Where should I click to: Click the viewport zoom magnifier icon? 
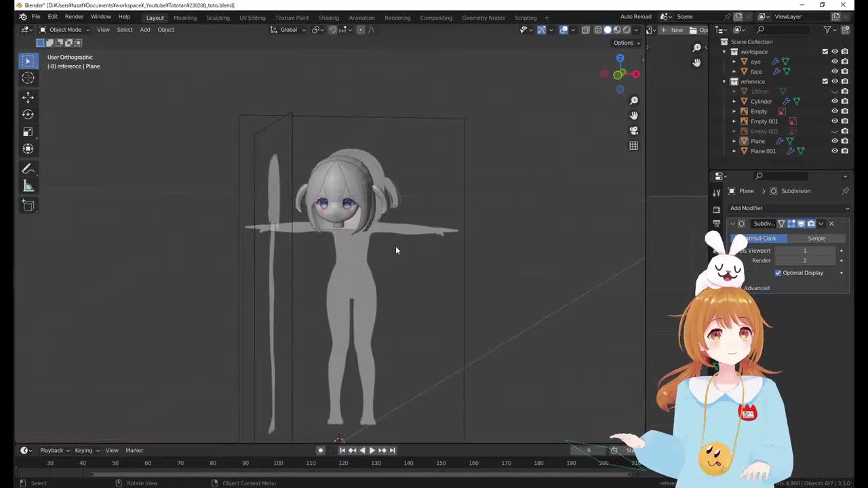click(x=634, y=100)
